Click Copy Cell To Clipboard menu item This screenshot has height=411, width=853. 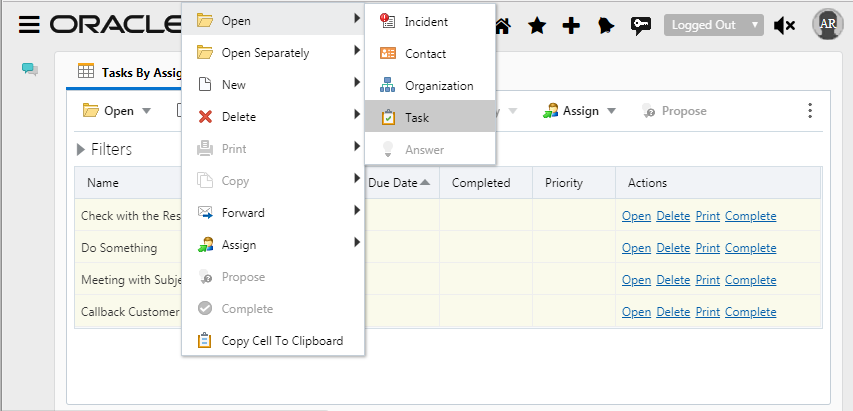[x=282, y=341]
